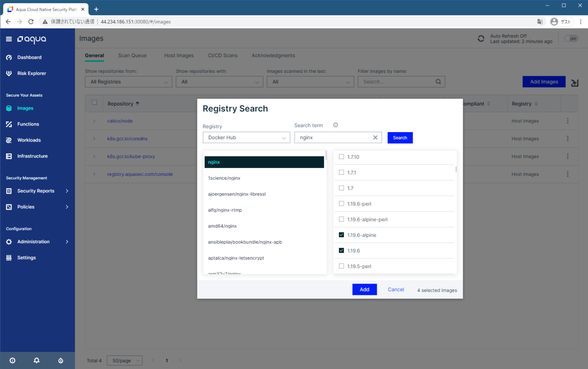Check the 1.7.1 tag checkbox
Viewport: 588px width, 369px height.
341,173
